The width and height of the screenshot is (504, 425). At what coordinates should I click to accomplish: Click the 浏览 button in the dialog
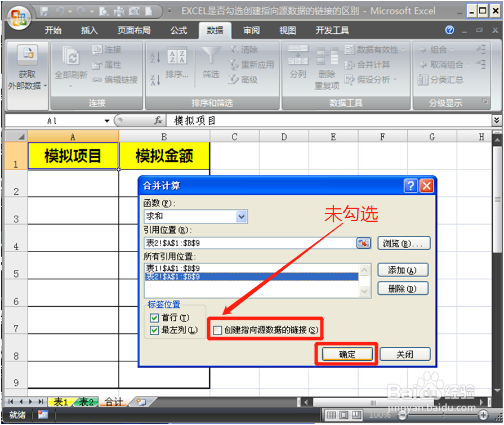pyautogui.click(x=403, y=243)
